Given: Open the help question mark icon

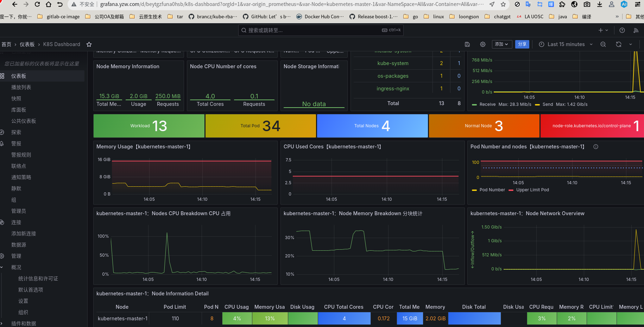Looking at the screenshot, I should click(x=622, y=30).
